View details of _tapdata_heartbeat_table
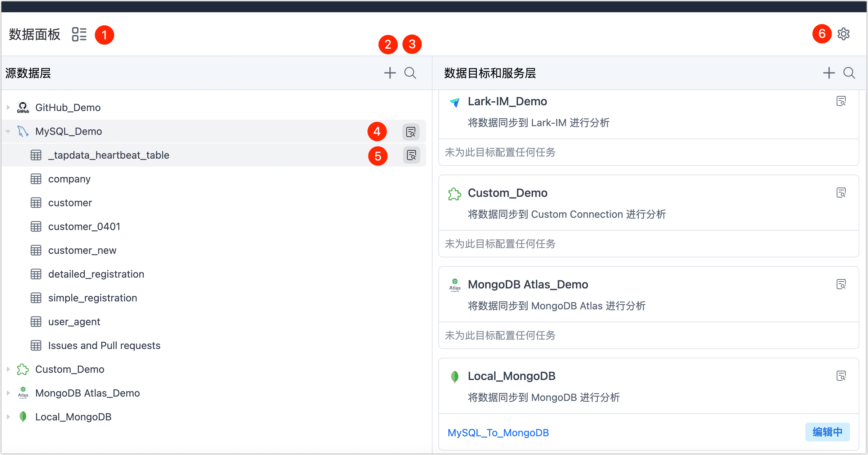 411,155
